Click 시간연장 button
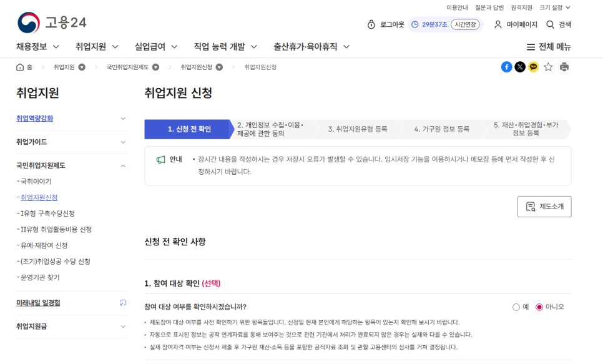 tap(465, 24)
